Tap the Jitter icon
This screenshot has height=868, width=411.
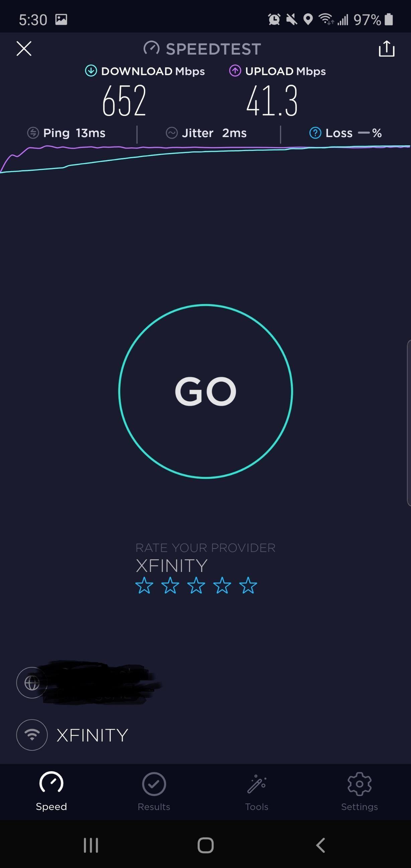coord(171,133)
